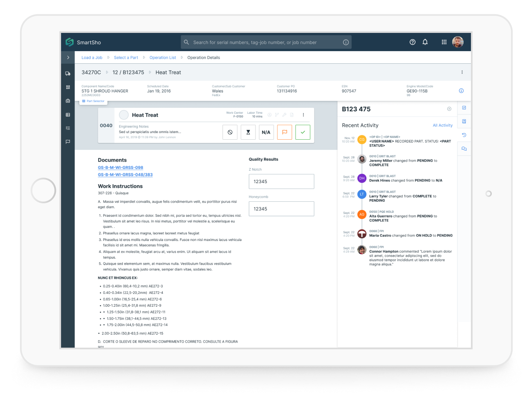Set the operation status to N/A
The width and height of the screenshot is (532, 397).
click(x=266, y=132)
